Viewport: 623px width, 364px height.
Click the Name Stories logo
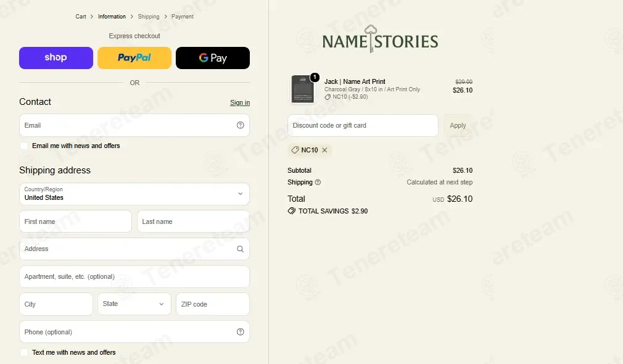[x=380, y=39]
